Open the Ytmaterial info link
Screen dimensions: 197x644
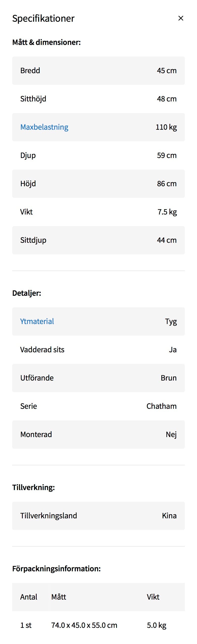(x=37, y=321)
